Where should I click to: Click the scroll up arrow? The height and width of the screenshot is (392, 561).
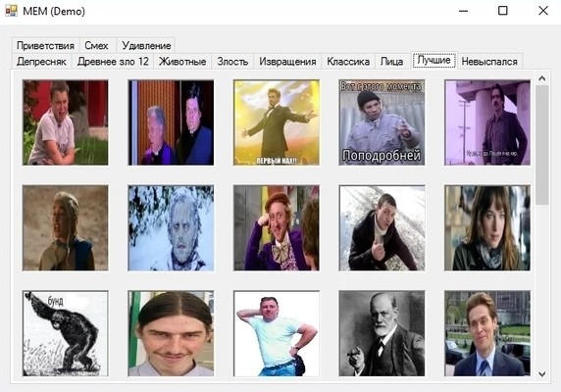[542, 78]
